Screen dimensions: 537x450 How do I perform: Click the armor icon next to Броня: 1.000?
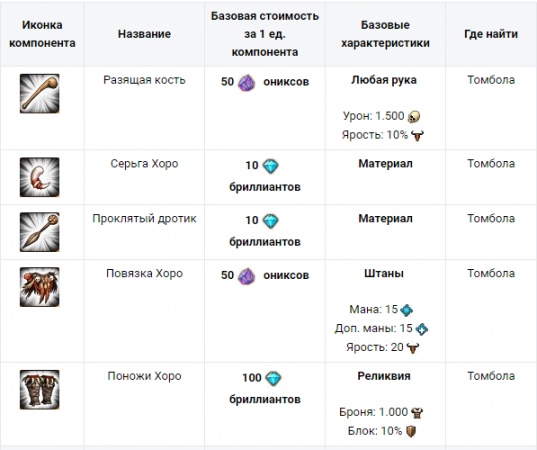416,413
